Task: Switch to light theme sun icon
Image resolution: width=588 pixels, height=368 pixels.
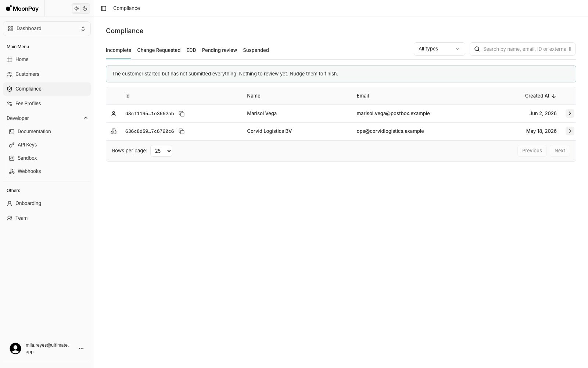Action: click(77, 8)
